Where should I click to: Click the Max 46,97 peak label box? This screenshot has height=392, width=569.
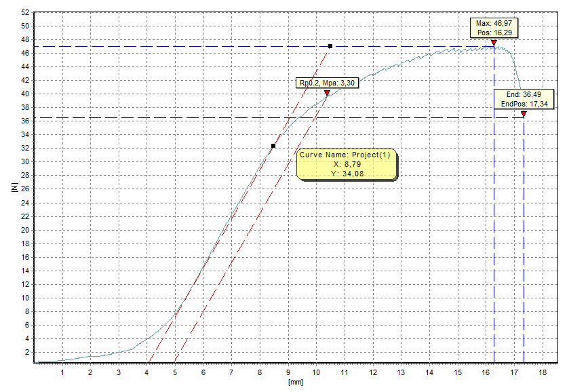[x=494, y=28]
